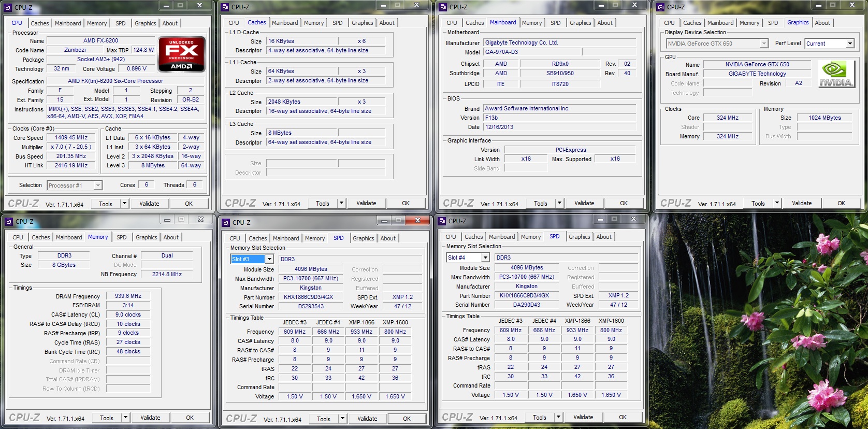The image size is (868, 429).
Task: Click the Tools button in the Memory window
Action: click(x=107, y=418)
